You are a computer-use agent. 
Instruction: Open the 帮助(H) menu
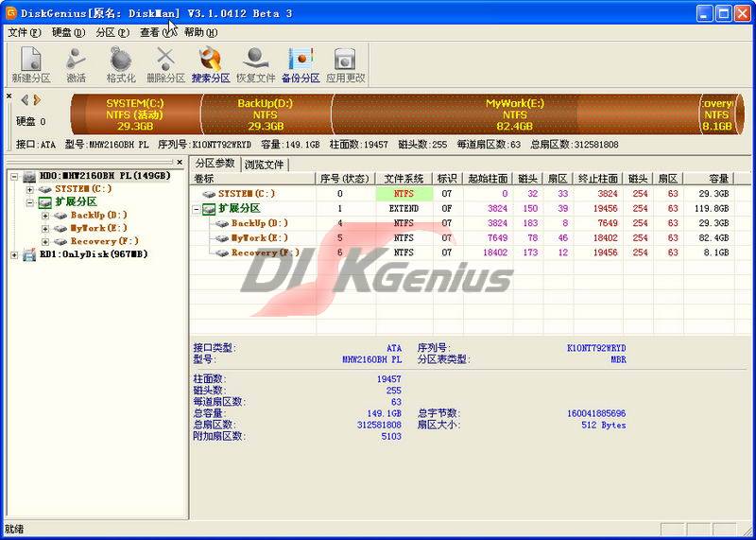pos(200,32)
